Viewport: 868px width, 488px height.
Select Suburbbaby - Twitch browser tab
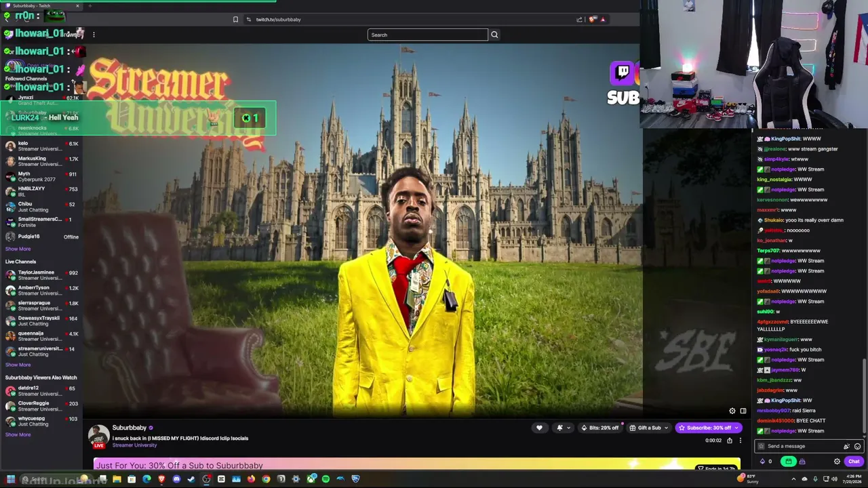pos(41,5)
